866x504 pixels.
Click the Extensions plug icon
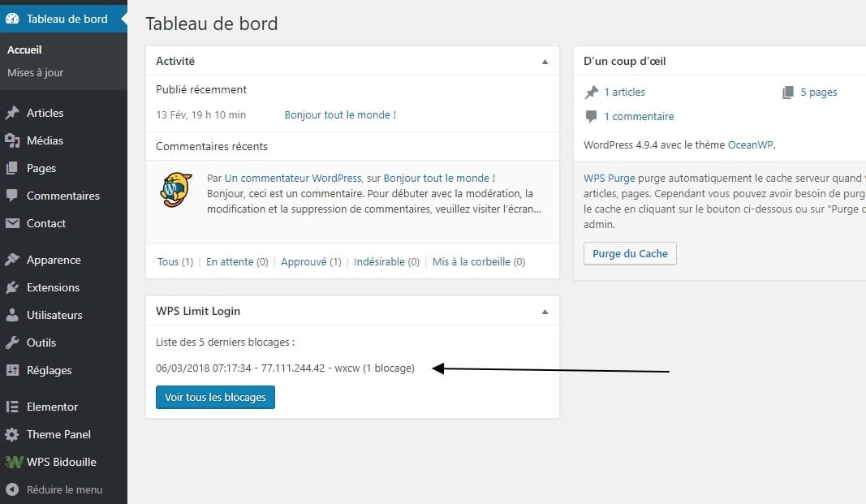coord(12,287)
